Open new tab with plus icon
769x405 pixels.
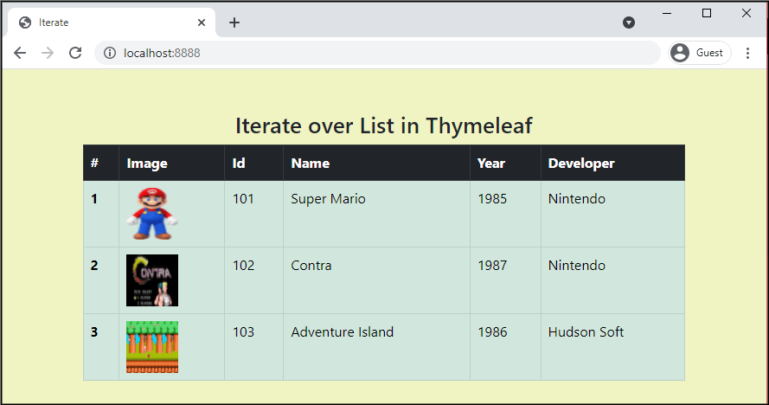234,22
